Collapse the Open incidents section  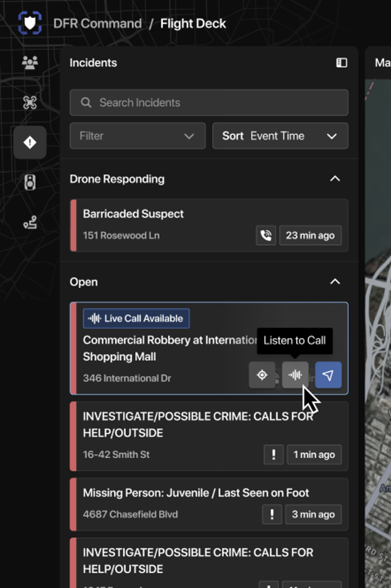pos(335,282)
